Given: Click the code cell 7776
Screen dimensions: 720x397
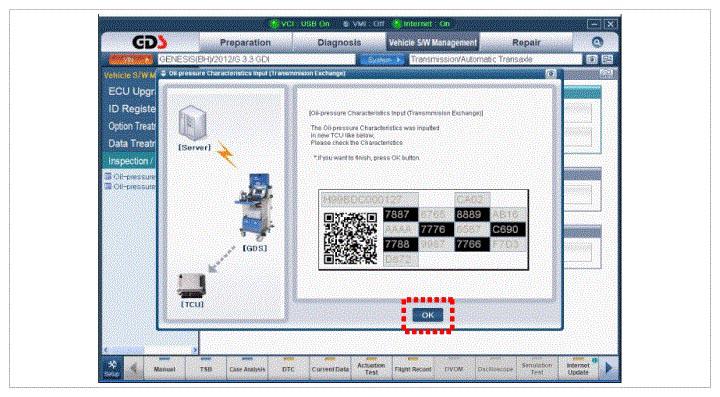Looking at the screenshot, I should (436, 229).
